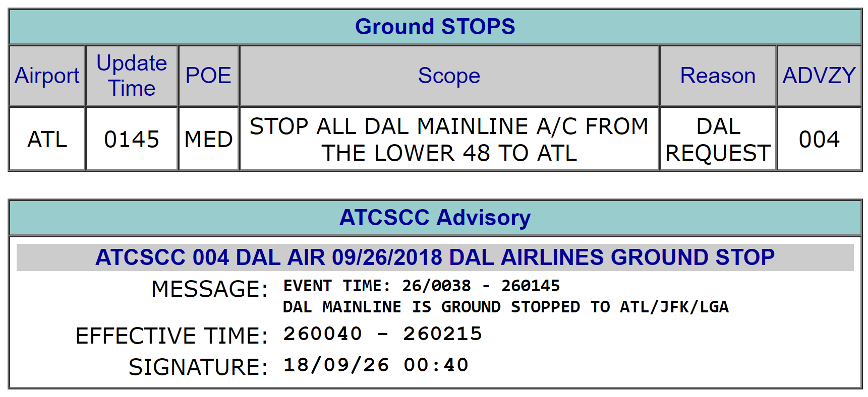Screen dimensions: 868x397
Task: Click the ATCSCC Advisory section header
Action: 435,218
